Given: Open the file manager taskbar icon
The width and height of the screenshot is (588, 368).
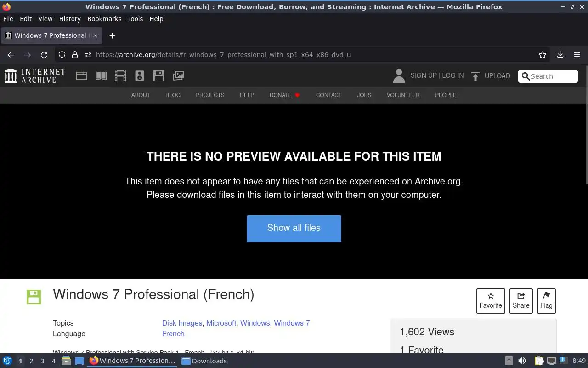Looking at the screenshot, I should click(x=66, y=361).
